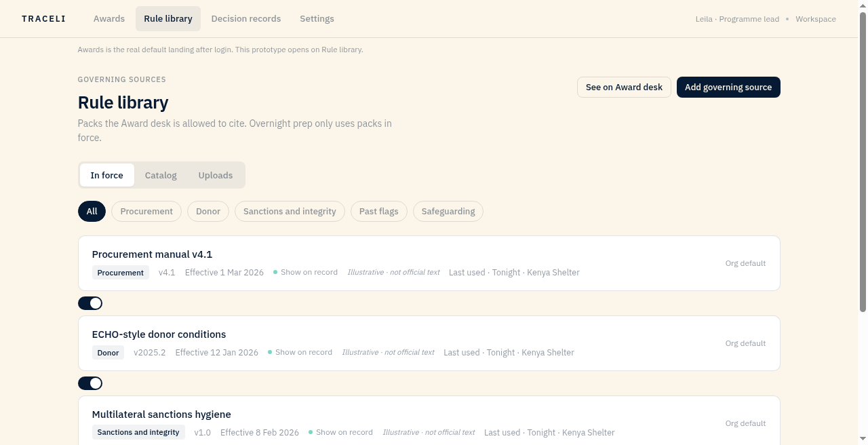Apply the Sanctions and integrity filter chip
868x445 pixels.
(290, 212)
